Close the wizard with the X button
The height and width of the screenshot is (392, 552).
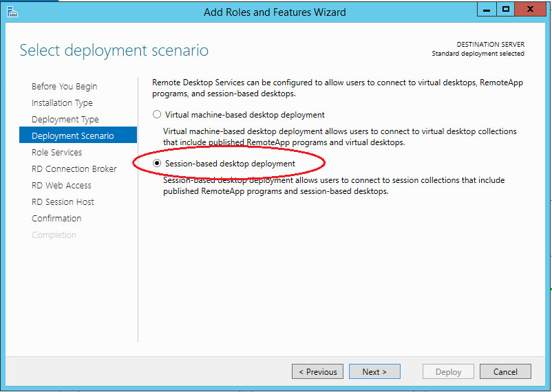pyautogui.click(x=530, y=10)
